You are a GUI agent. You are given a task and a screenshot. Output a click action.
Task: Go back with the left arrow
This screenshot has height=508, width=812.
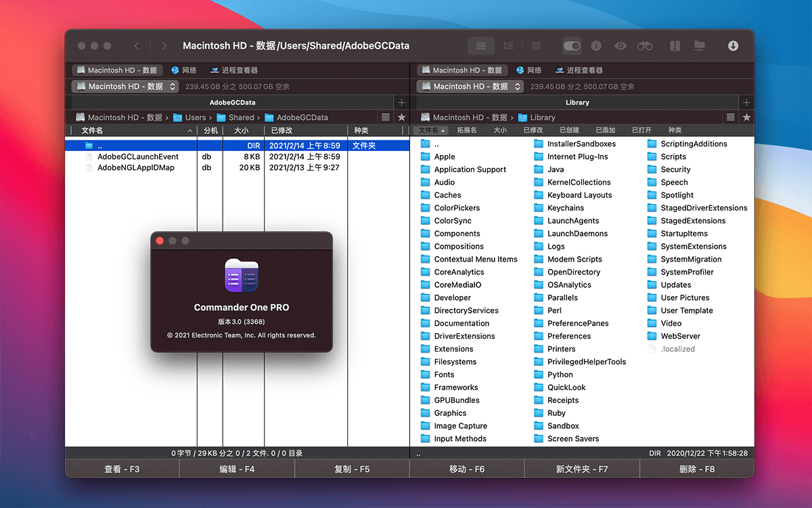click(137, 46)
